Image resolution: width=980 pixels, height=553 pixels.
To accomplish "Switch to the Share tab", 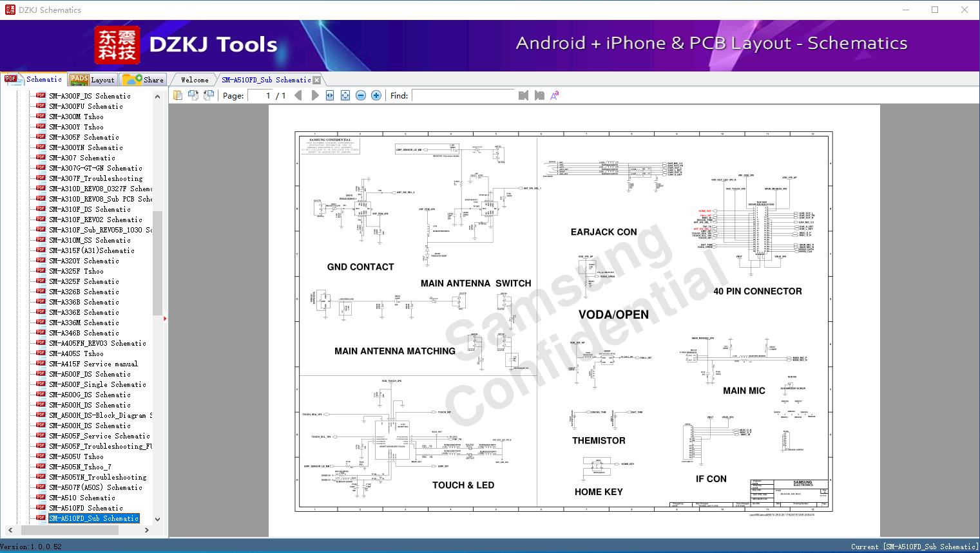I will [143, 80].
